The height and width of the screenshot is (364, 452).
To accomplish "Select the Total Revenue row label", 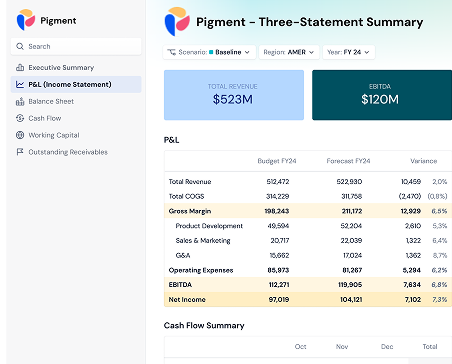I will (190, 182).
